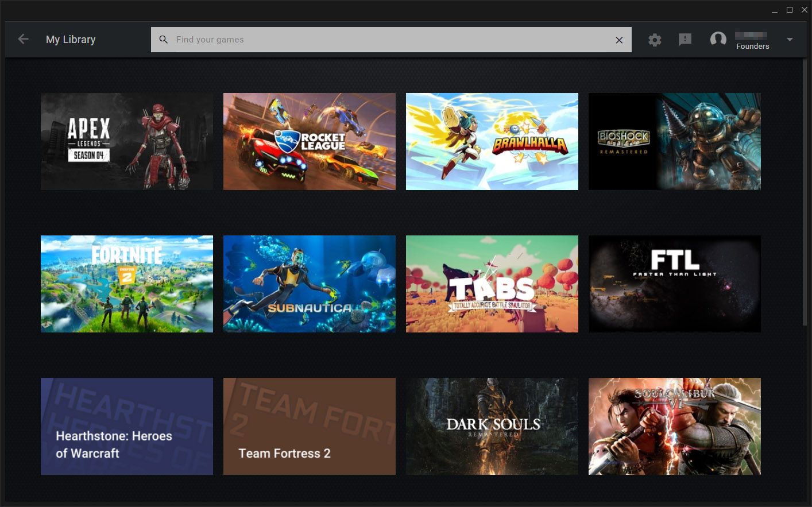Click the My Library title
Viewport: 812px width, 507px height.
click(x=71, y=40)
